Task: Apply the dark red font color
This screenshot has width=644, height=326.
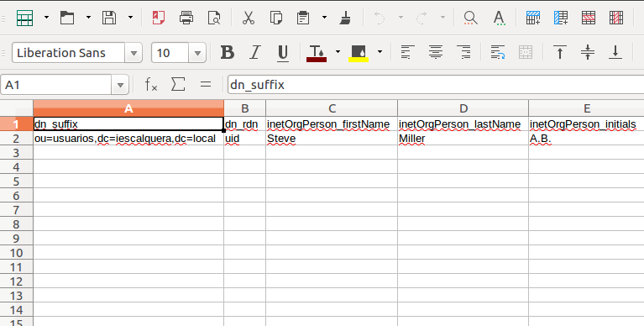Action: click(317, 53)
